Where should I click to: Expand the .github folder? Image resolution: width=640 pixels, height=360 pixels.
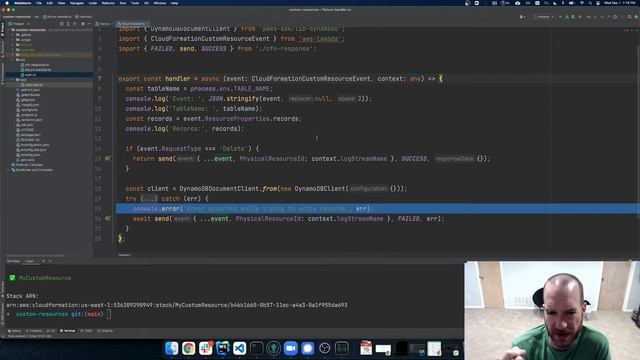click(x=13, y=35)
